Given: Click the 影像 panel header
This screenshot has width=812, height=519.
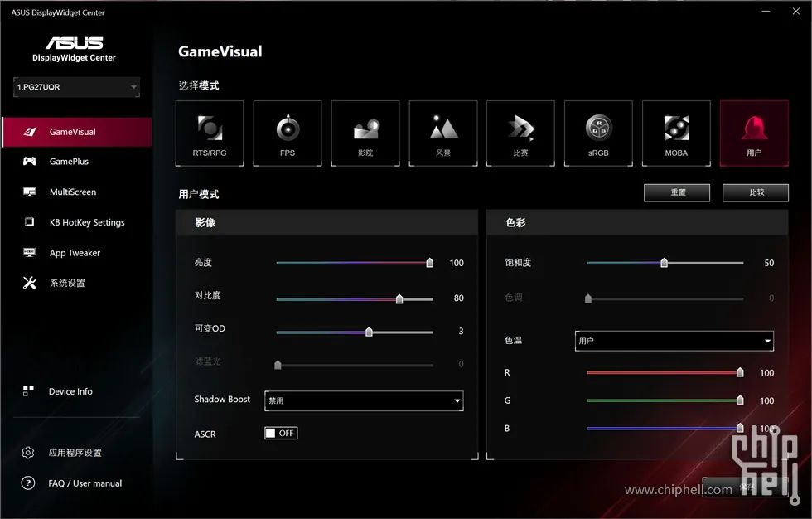Looking at the screenshot, I should [326, 223].
